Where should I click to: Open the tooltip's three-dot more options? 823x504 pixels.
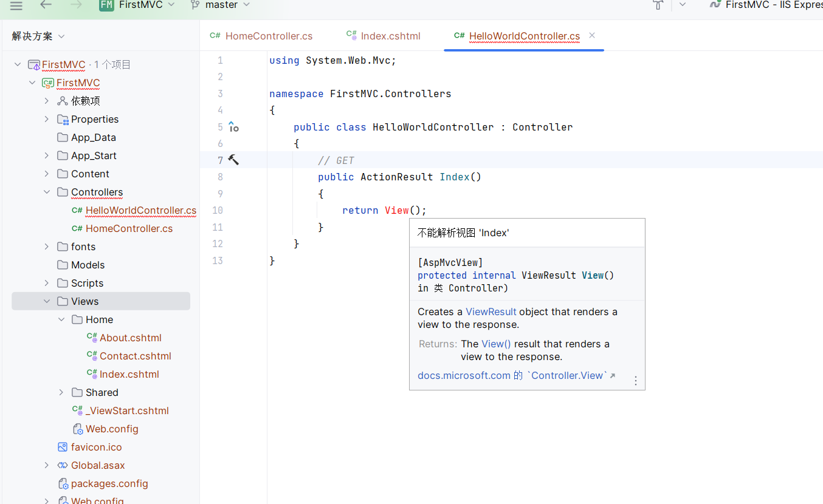(635, 380)
